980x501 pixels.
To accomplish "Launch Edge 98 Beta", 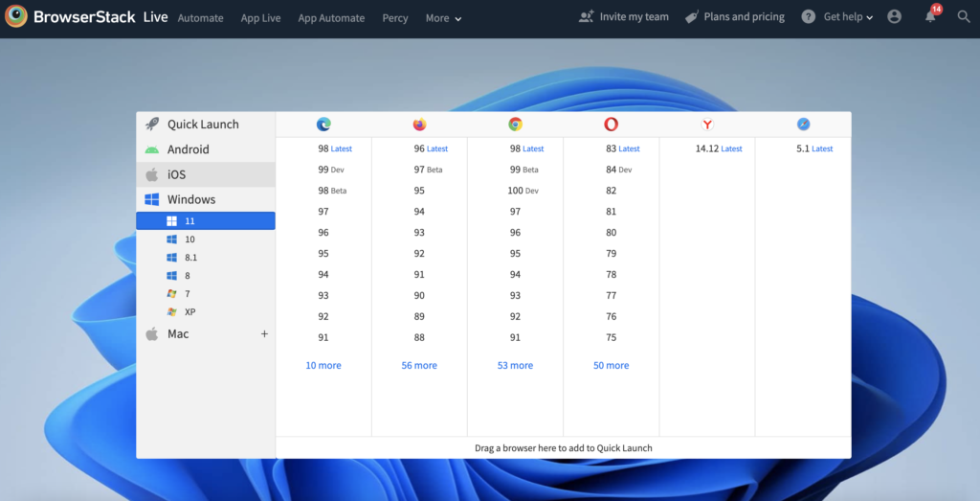I will [x=332, y=191].
